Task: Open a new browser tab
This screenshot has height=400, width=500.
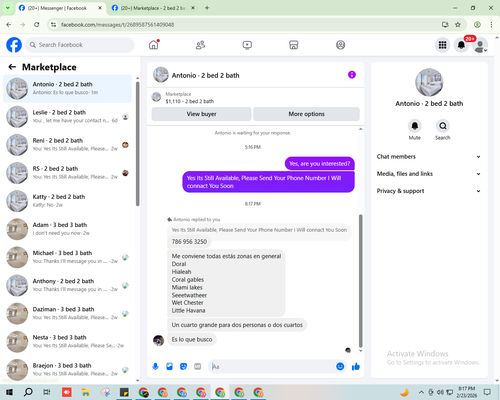Action: [x=207, y=8]
